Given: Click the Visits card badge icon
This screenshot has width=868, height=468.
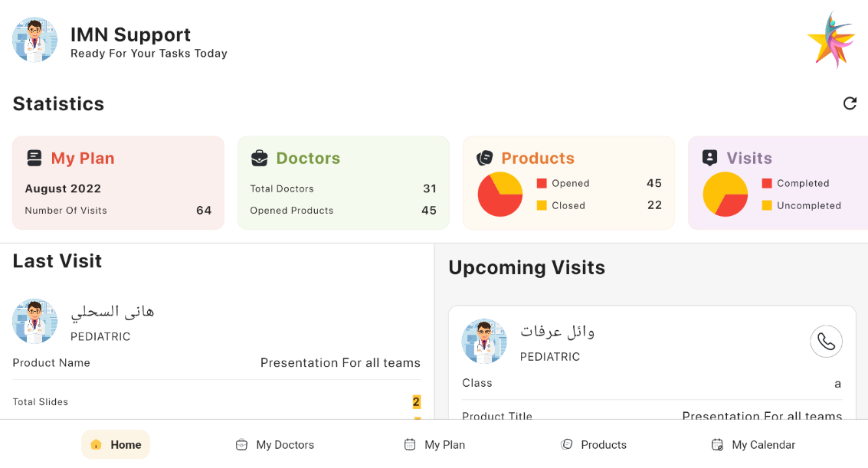Looking at the screenshot, I should [709, 159].
